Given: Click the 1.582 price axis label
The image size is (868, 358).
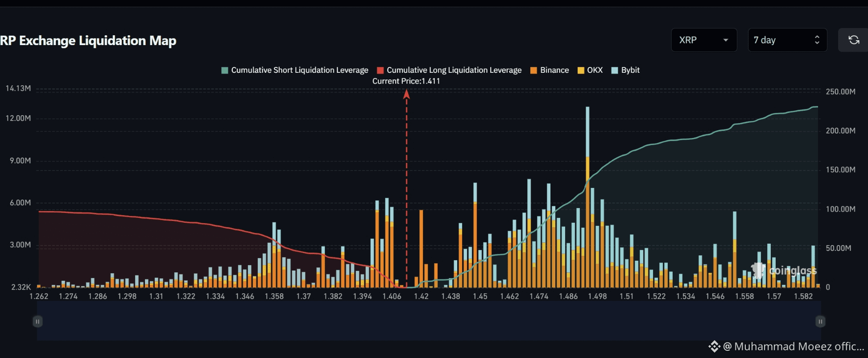Looking at the screenshot, I should 804,296.
